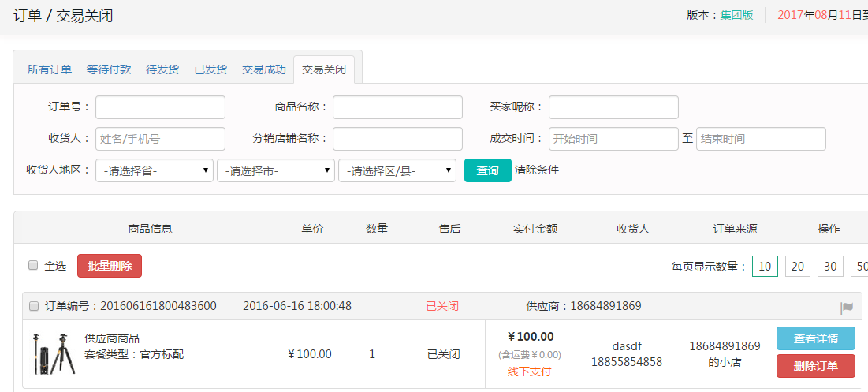Click the blue 查看详情 button
The width and height of the screenshot is (868, 392).
(x=815, y=338)
